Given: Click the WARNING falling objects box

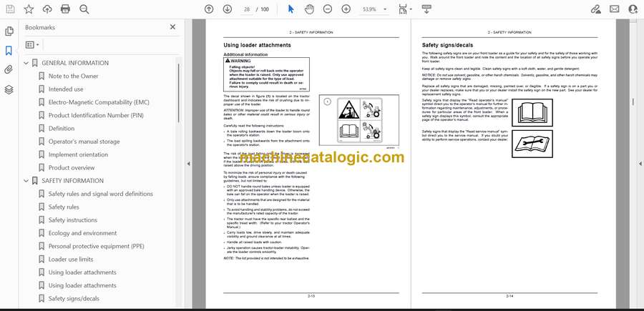Looking at the screenshot, I should coord(266,74).
